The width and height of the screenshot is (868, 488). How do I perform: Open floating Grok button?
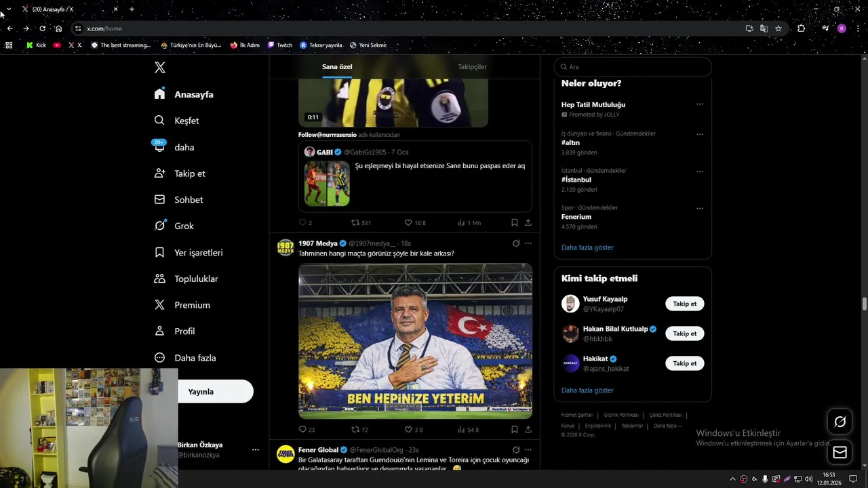(840, 422)
